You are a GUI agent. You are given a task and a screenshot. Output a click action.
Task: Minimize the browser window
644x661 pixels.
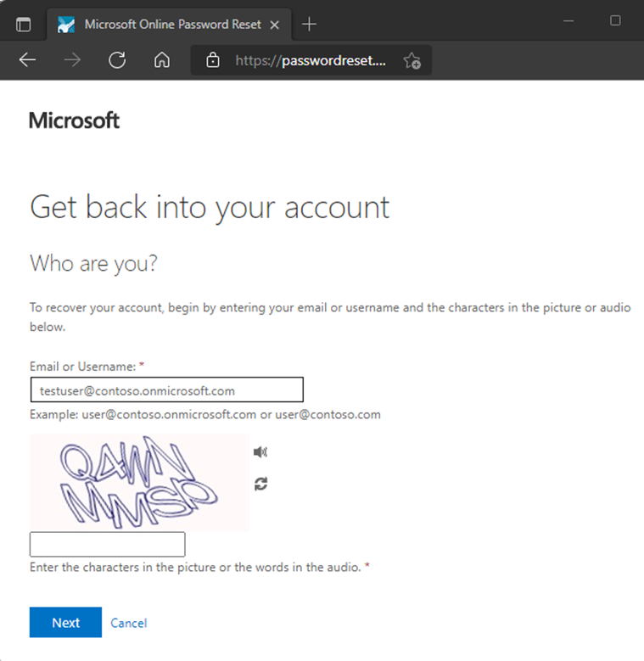(568, 21)
